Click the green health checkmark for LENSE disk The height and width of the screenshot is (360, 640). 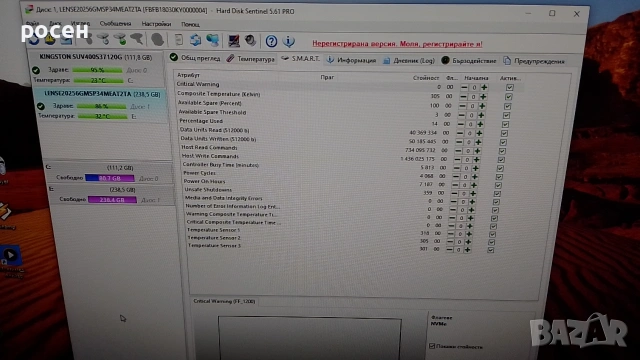coord(41,106)
